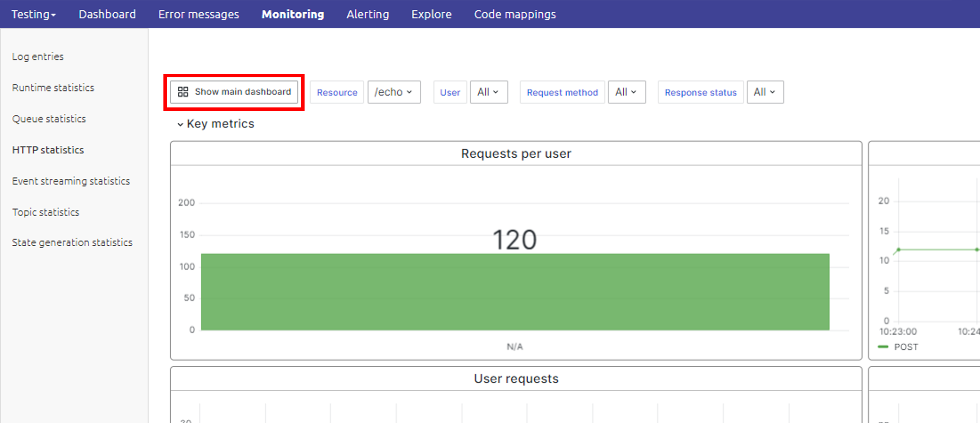Open Runtime statistics

pos(53,87)
